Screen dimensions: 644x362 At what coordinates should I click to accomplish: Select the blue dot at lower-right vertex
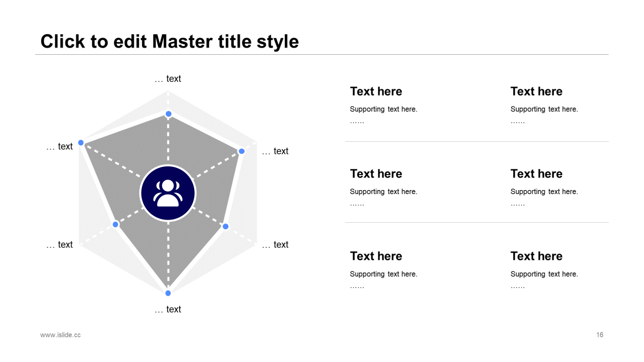(225, 227)
